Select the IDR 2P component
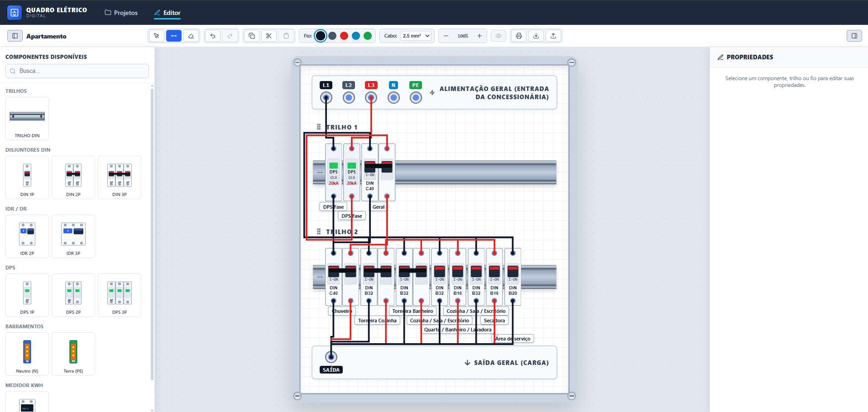 coord(27,236)
